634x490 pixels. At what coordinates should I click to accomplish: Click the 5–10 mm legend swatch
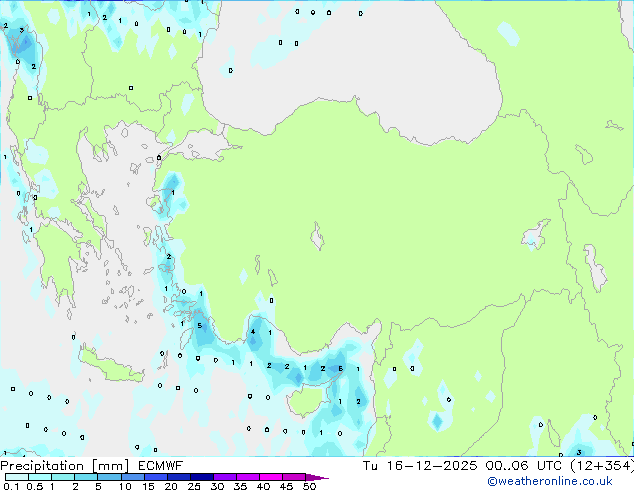pos(109,477)
